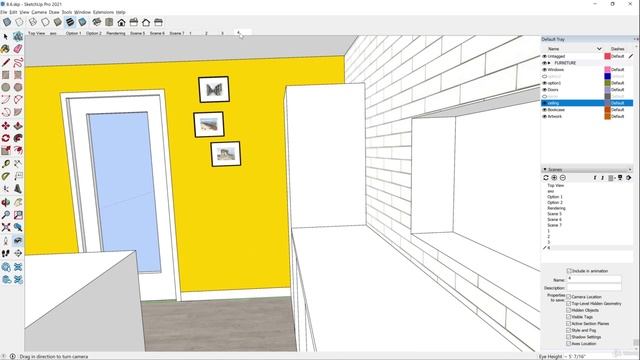The image size is (640, 360).
Task: Select the Line pencil tool
Action: tap(6, 62)
